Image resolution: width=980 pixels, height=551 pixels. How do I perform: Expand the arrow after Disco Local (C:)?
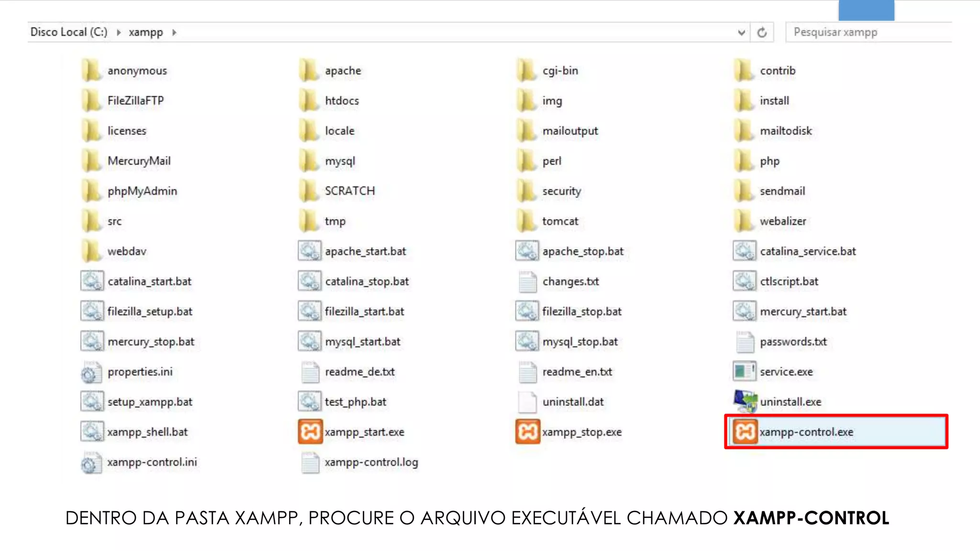(119, 33)
